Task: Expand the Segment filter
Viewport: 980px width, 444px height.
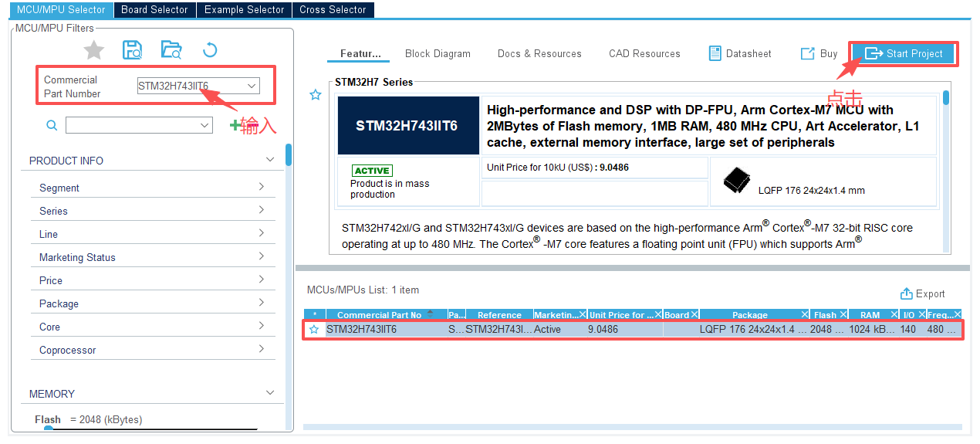Action: click(262, 187)
